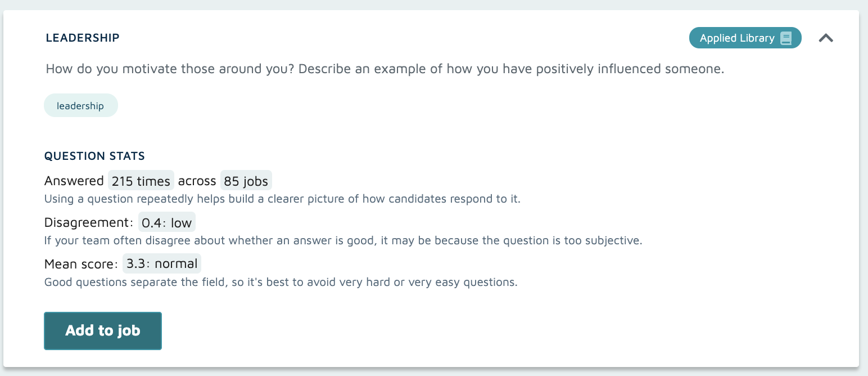
Task: Click the word "across" in the stats
Action: (197, 181)
